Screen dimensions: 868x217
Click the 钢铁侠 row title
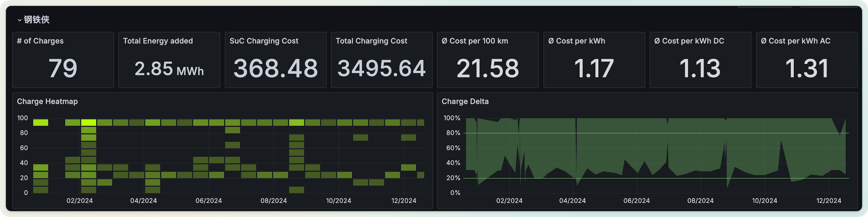click(37, 19)
